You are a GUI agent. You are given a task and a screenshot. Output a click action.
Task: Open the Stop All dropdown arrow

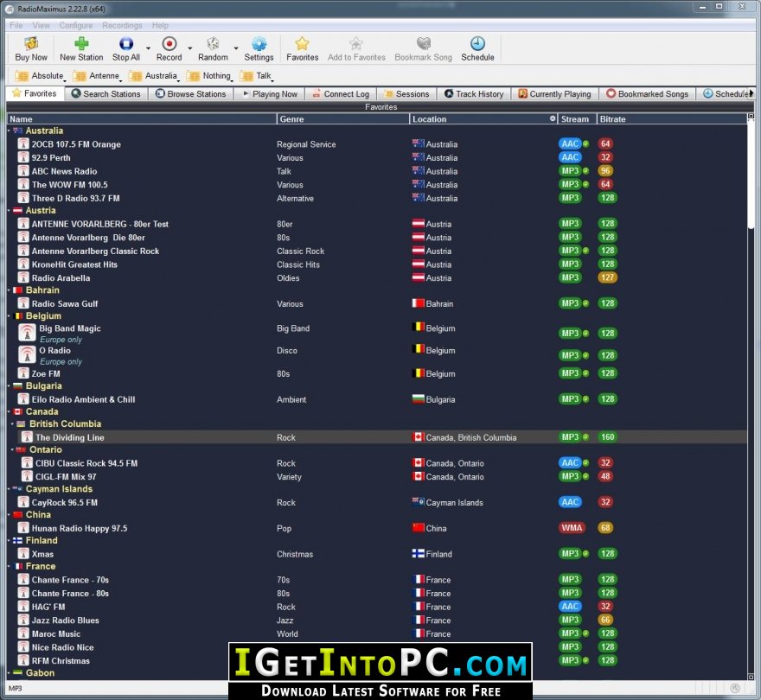click(148, 48)
